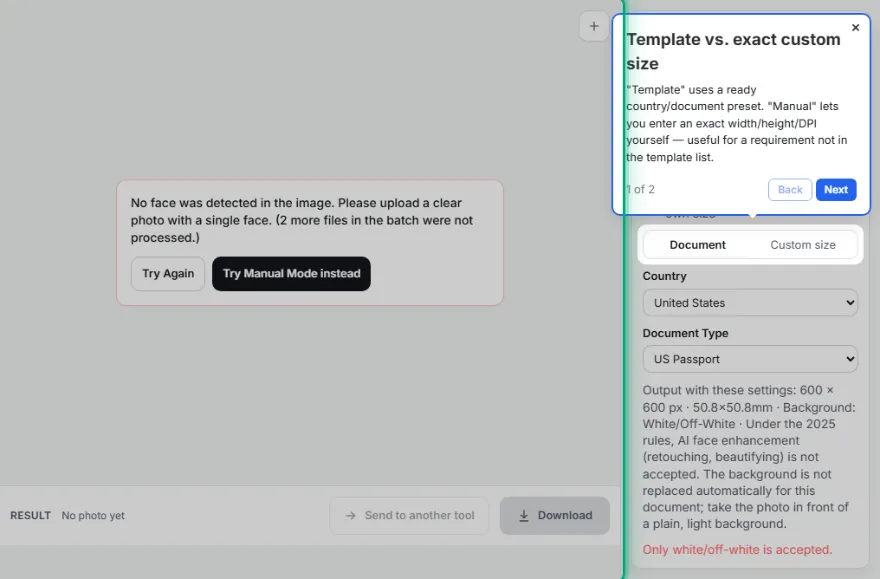
Task: Switch to the Document tab
Action: click(x=697, y=245)
